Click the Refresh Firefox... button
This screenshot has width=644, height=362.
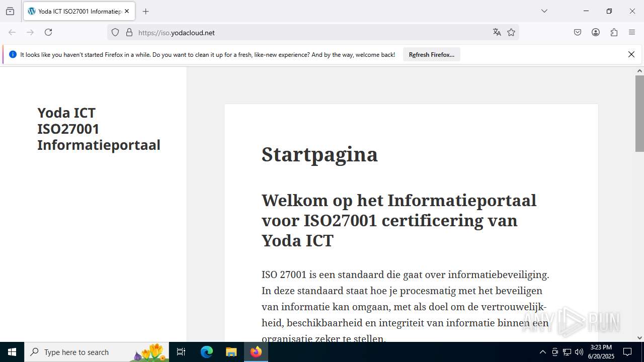[x=432, y=54]
